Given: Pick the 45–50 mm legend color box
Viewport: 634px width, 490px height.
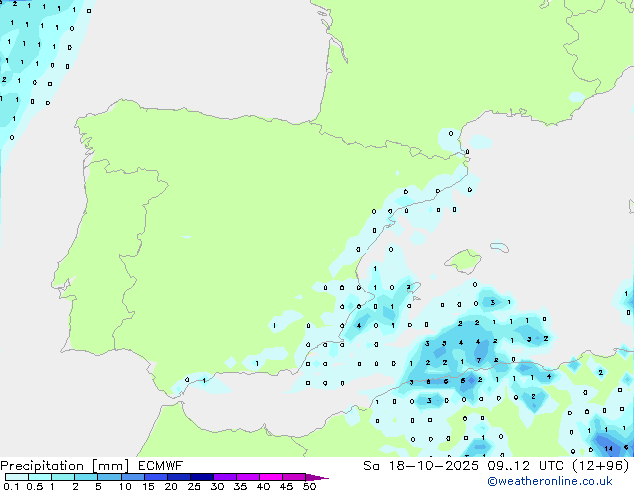Looking at the screenshot, I should 294,477.
